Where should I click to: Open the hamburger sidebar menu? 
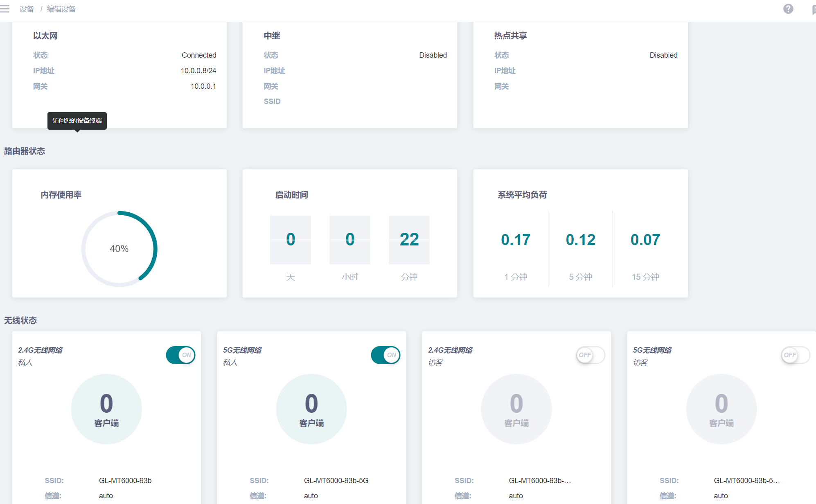point(5,9)
